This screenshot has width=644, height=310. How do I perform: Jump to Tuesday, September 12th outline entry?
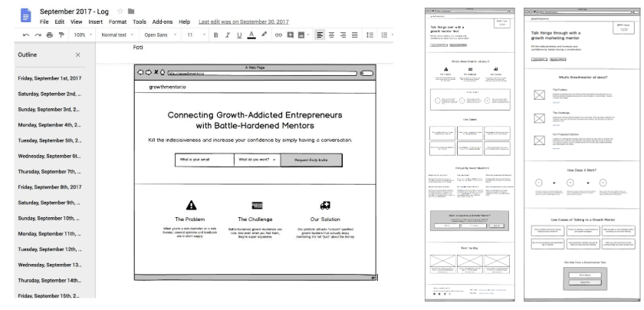[50, 249]
